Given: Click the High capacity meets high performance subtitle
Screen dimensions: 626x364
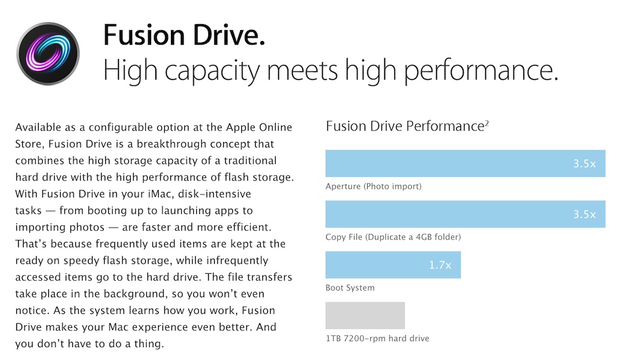Looking at the screenshot, I should 330,70.
